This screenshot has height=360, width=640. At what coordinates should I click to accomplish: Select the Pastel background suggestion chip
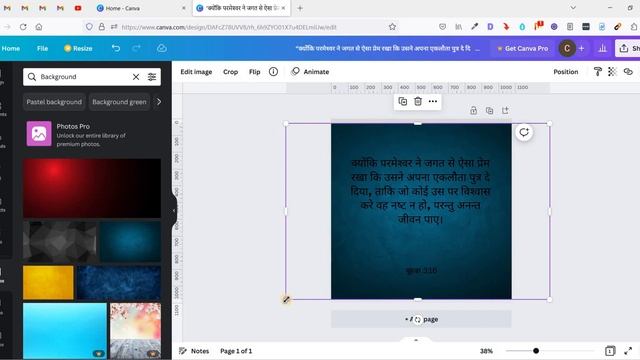click(54, 102)
